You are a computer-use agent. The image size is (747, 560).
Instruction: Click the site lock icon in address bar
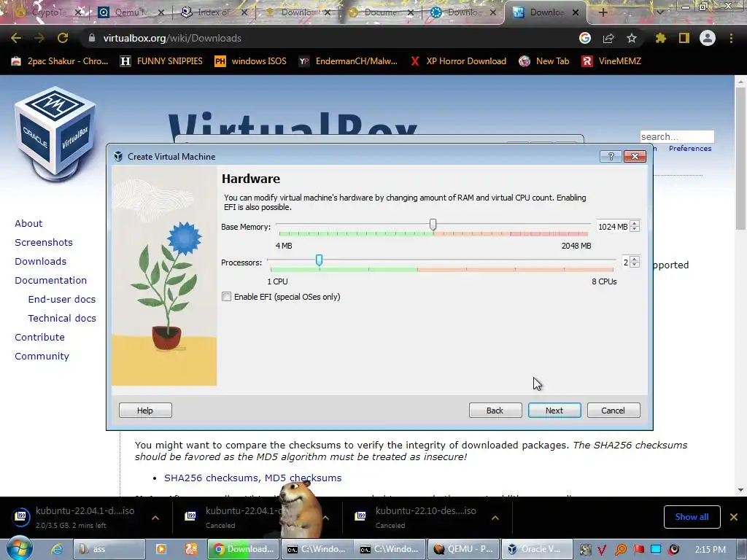pos(91,38)
